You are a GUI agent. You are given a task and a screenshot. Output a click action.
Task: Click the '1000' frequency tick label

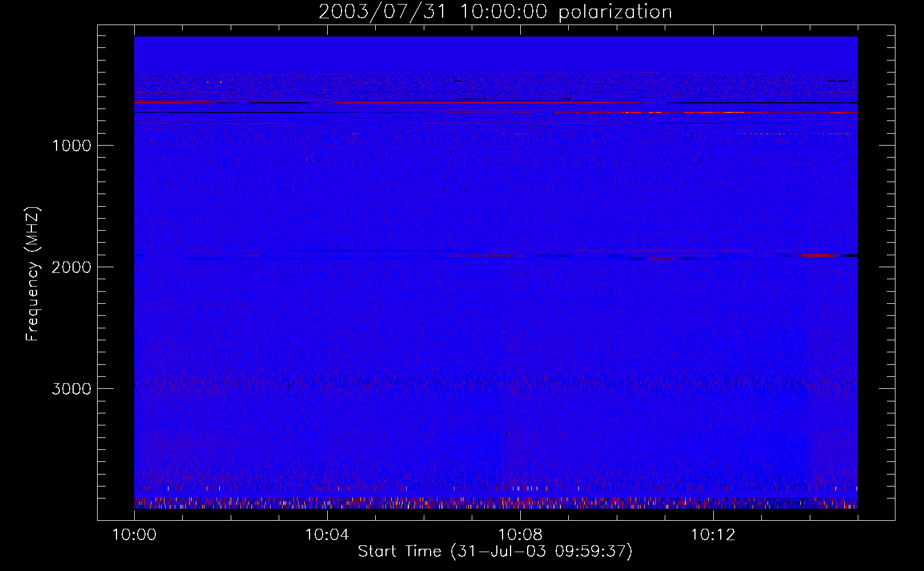[71, 146]
